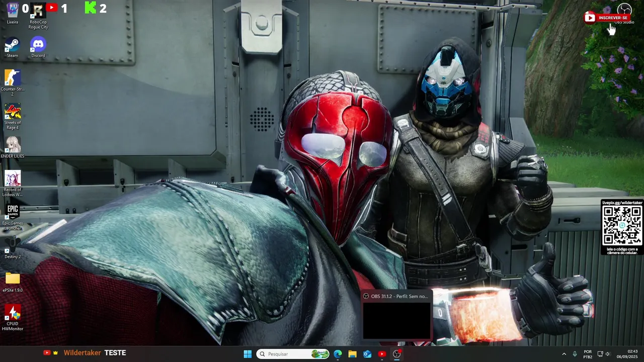Open File Explorer from the taskbar
Screen dimensions: 644x362
click(352, 354)
